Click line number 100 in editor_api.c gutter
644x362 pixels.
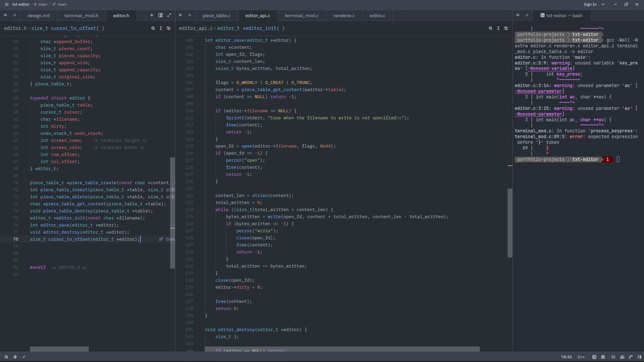[x=189, y=40]
